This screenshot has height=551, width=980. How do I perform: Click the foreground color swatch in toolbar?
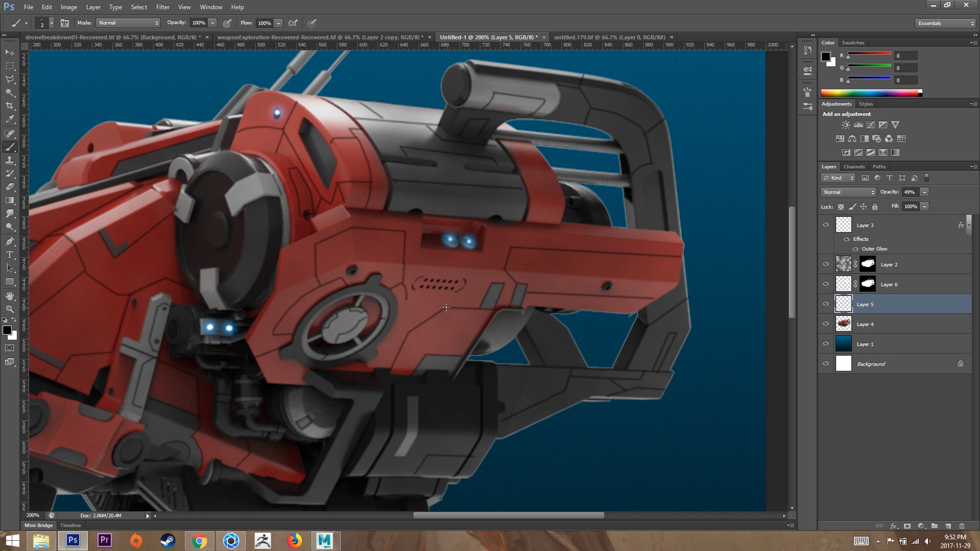(x=7, y=330)
